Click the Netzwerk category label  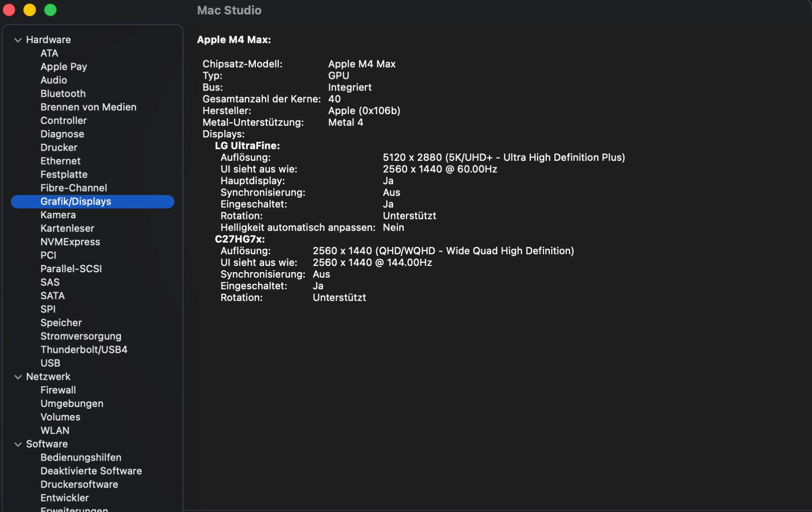(48, 377)
